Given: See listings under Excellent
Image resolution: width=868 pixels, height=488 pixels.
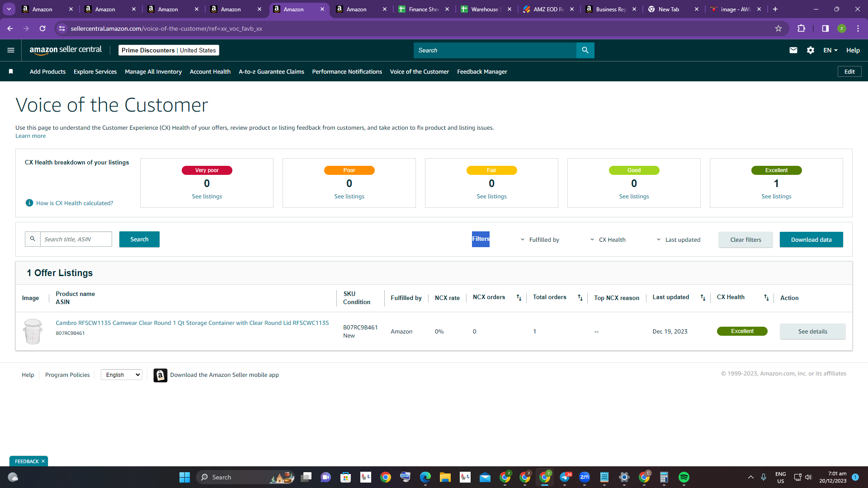Looking at the screenshot, I should click(x=776, y=197).
